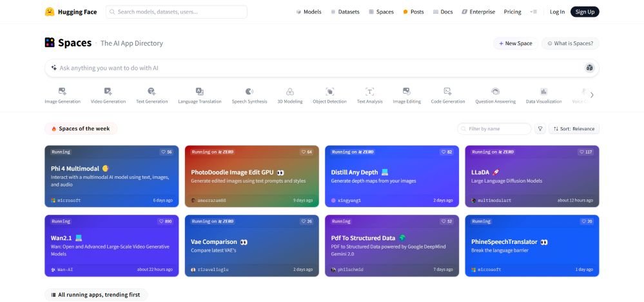Click the philschmid author name
This screenshot has height=302, width=644.
click(x=350, y=270)
